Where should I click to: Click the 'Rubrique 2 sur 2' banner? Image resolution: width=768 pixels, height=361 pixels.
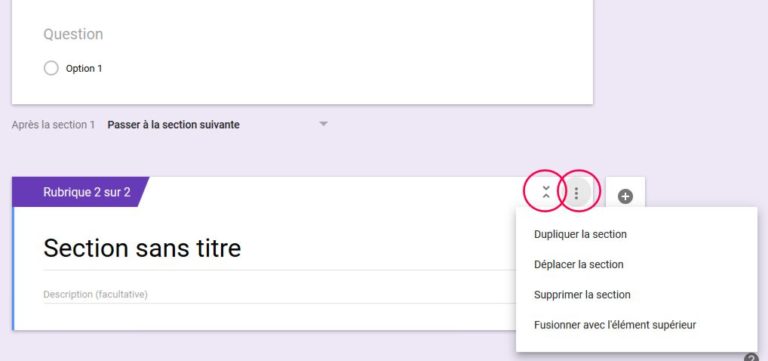[81, 192]
